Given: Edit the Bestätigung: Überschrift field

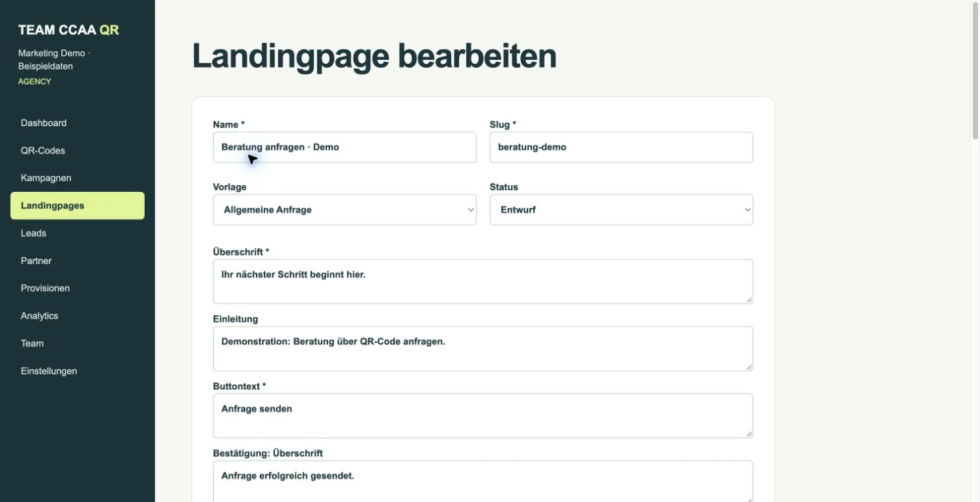Looking at the screenshot, I should click(483, 482).
